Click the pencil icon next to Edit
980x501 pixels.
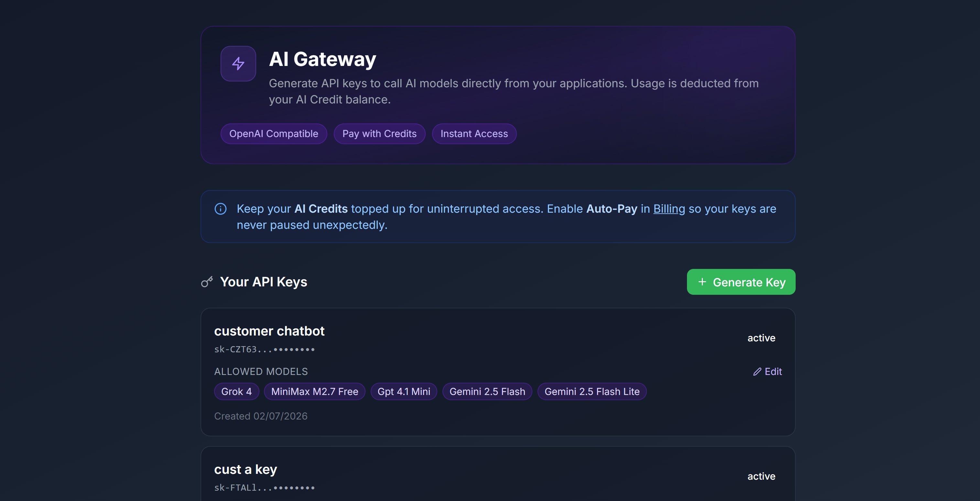click(757, 371)
